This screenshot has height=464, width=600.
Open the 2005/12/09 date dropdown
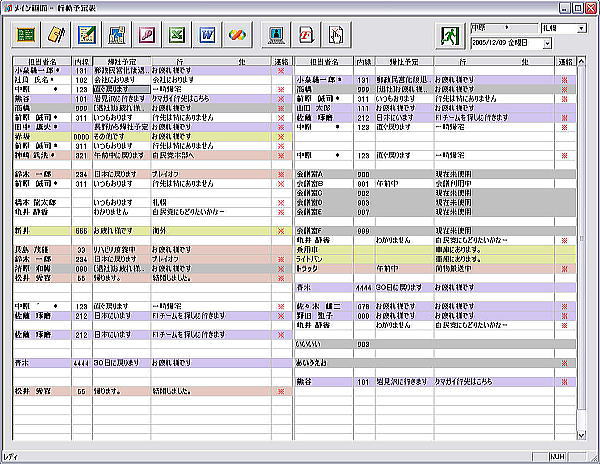[x=547, y=43]
